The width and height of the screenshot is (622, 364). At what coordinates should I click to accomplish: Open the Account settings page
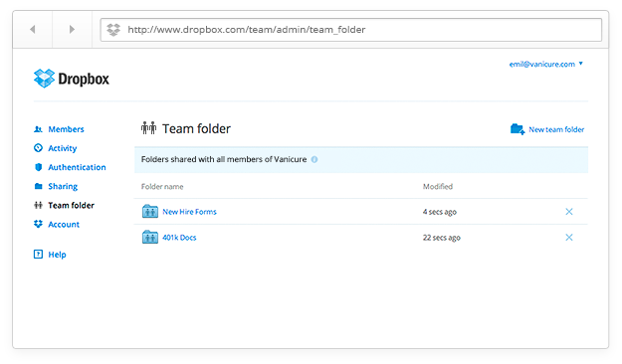point(64,225)
